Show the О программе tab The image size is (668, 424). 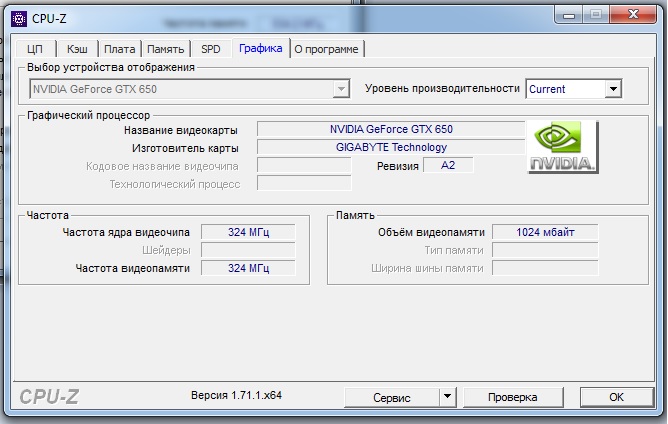point(326,49)
